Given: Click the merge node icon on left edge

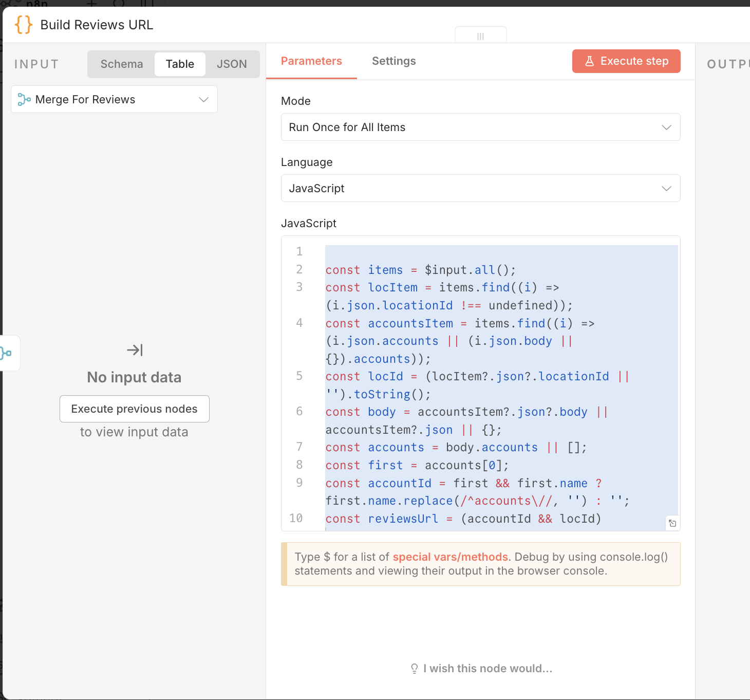Looking at the screenshot, I should (6, 353).
